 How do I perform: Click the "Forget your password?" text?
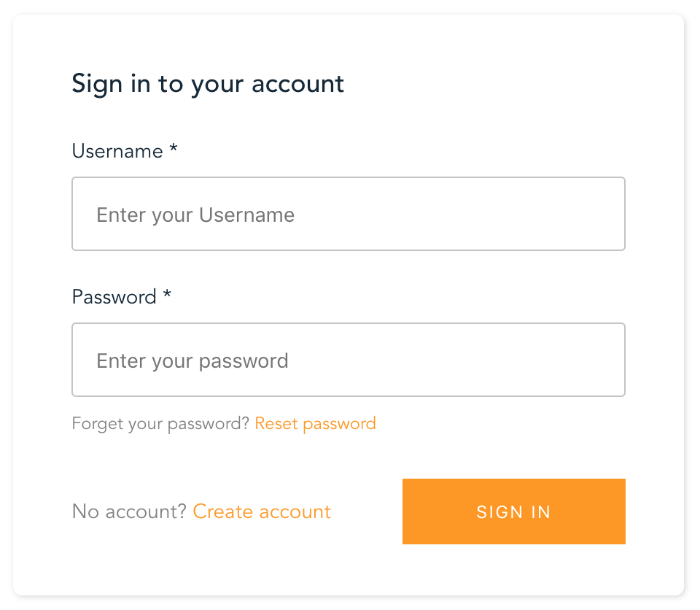click(160, 423)
